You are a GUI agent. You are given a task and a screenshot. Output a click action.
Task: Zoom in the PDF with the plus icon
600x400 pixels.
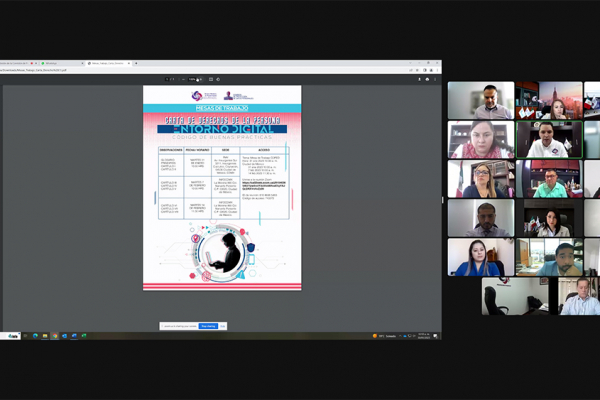201,79
